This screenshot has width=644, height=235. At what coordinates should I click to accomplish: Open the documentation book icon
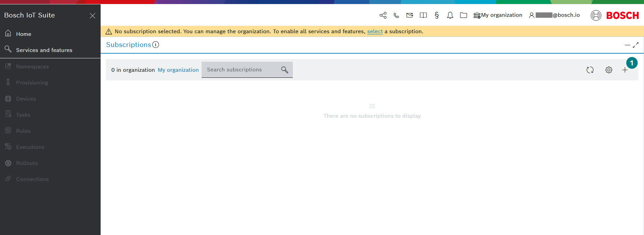pos(423,15)
